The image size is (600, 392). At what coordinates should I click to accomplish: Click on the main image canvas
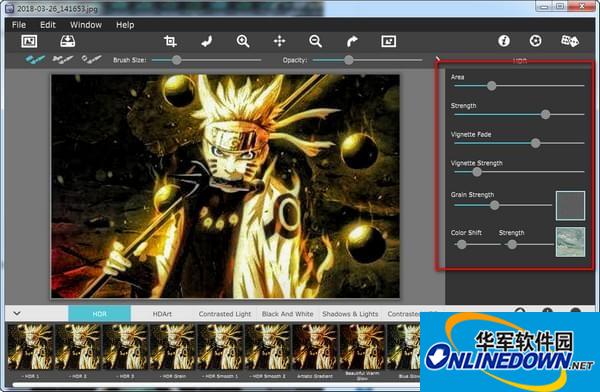[225, 186]
